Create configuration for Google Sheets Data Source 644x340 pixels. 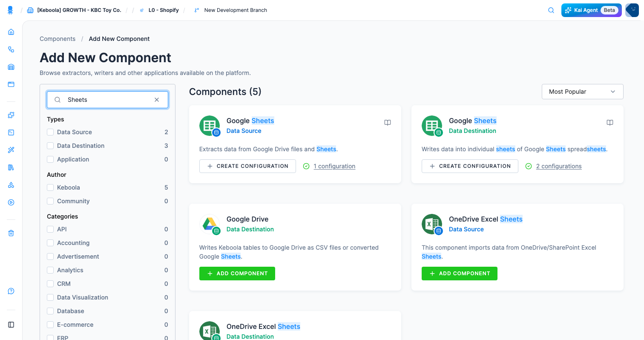tap(247, 166)
